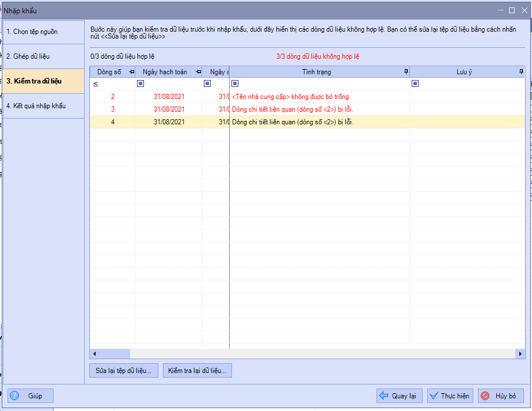Viewport: 532px width, 411px height.
Task: Open filter operator under Ngày hạch toán
Action: (x=140, y=84)
